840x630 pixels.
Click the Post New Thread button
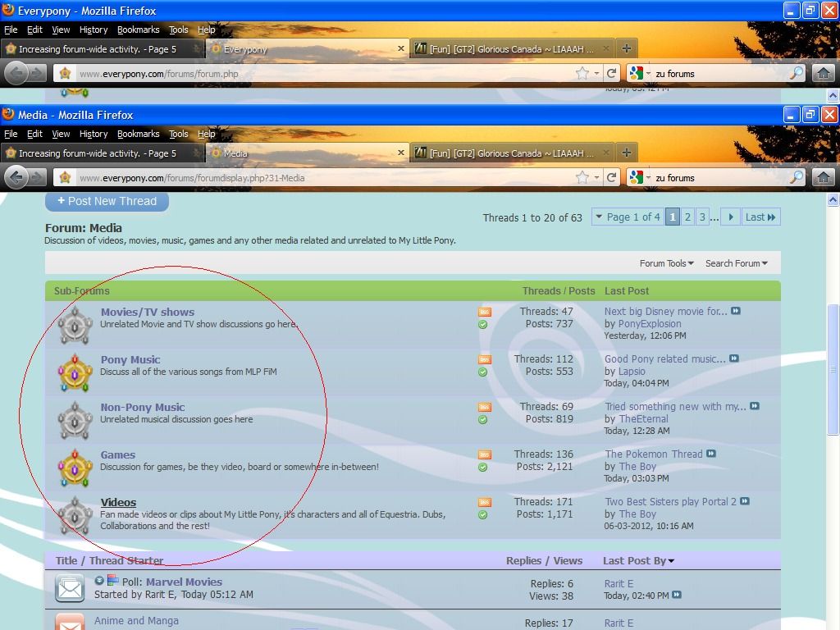click(107, 202)
